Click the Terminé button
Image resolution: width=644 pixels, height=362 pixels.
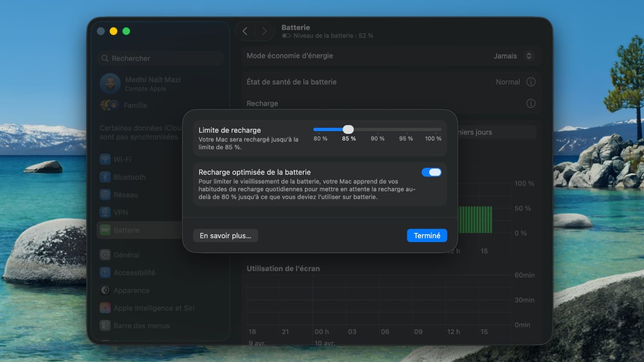427,235
